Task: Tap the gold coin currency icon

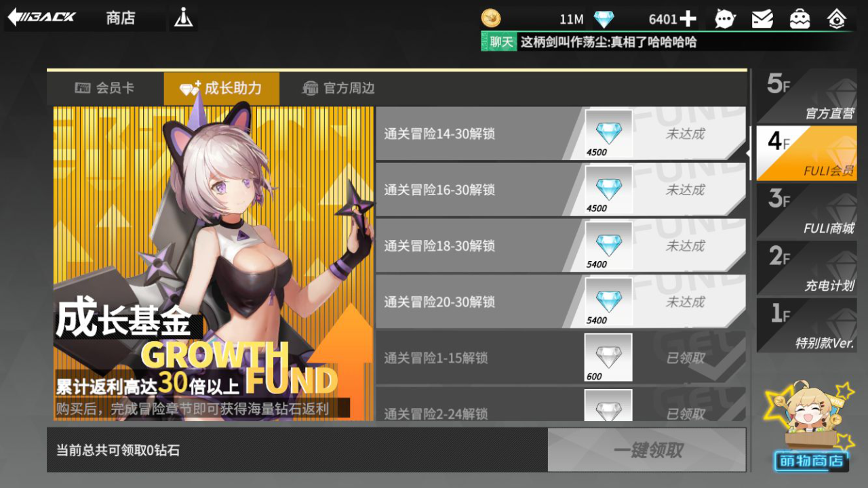Action: (x=491, y=18)
